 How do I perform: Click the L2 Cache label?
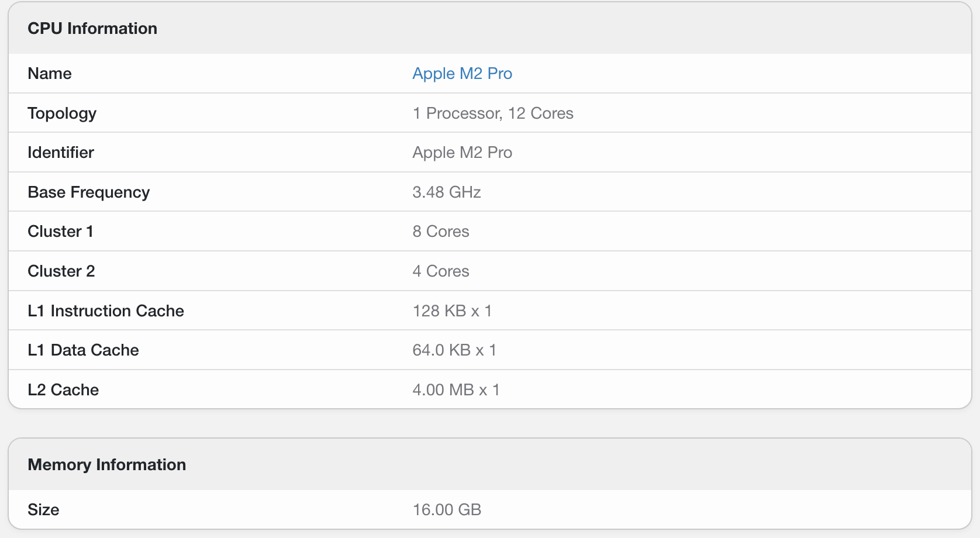[x=63, y=389]
